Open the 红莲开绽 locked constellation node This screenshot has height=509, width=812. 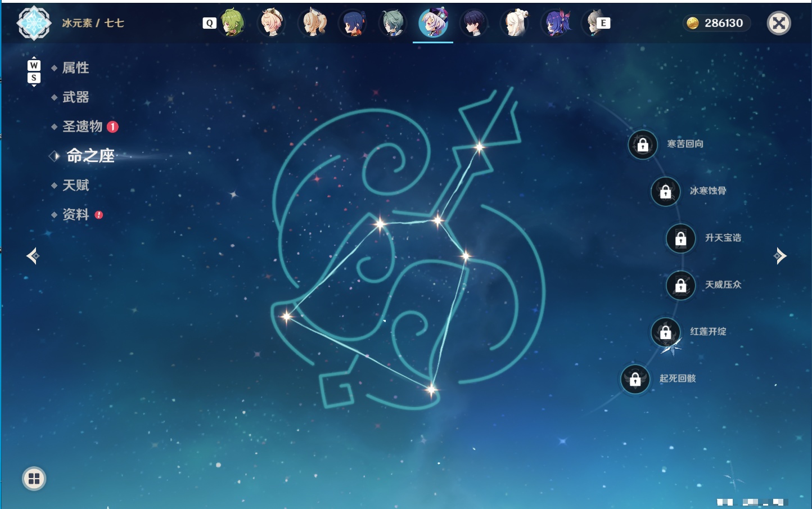coord(665,332)
